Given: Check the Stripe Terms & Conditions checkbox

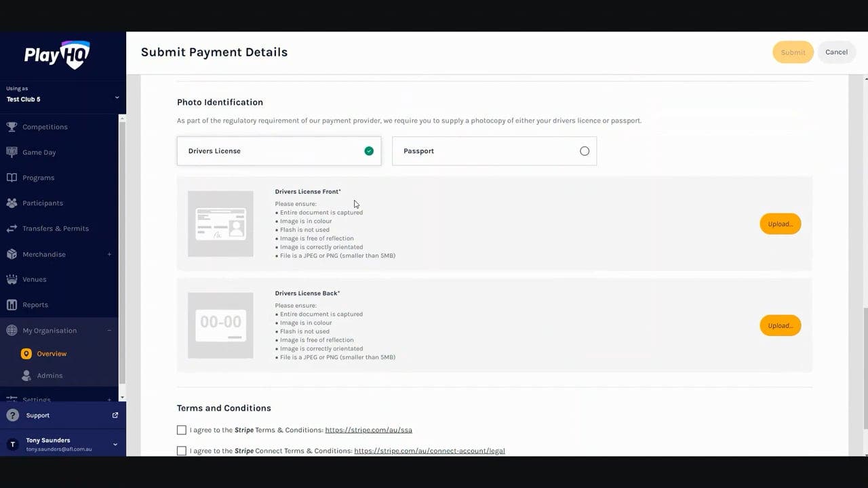Looking at the screenshot, I should (181, 430).
